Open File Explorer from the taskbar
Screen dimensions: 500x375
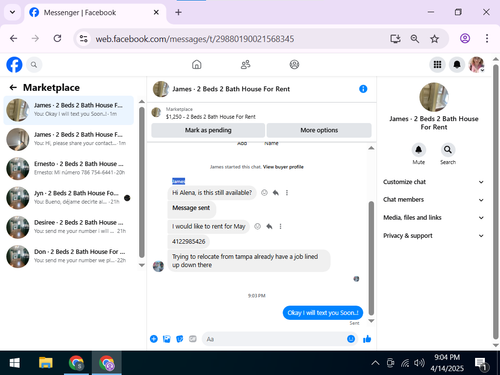point(46,363)
